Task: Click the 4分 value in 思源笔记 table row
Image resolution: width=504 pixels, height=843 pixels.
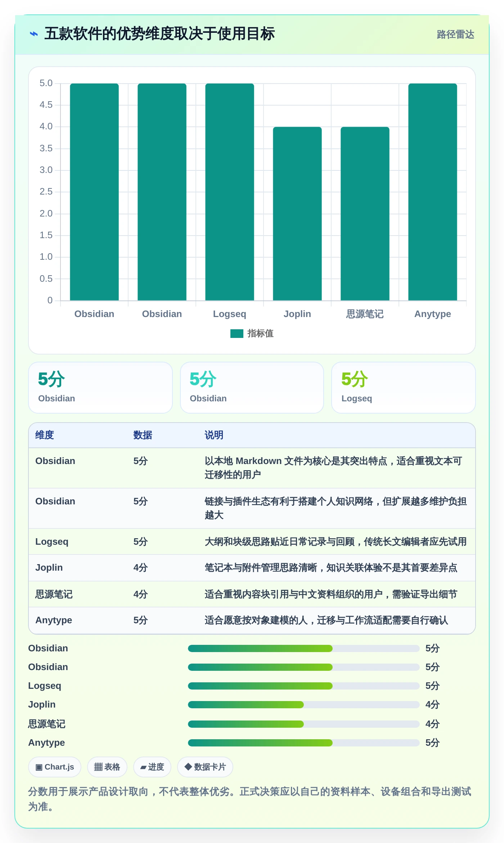Action: point(141,594)
